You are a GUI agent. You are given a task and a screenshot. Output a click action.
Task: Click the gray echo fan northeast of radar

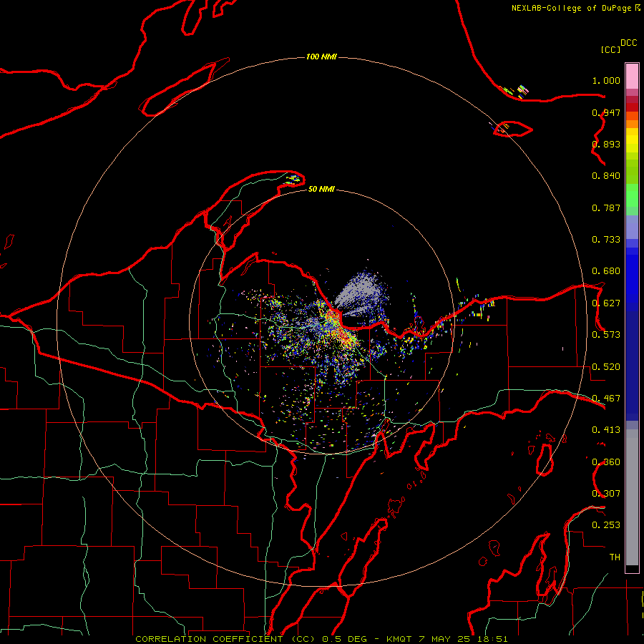coord(361,293)
